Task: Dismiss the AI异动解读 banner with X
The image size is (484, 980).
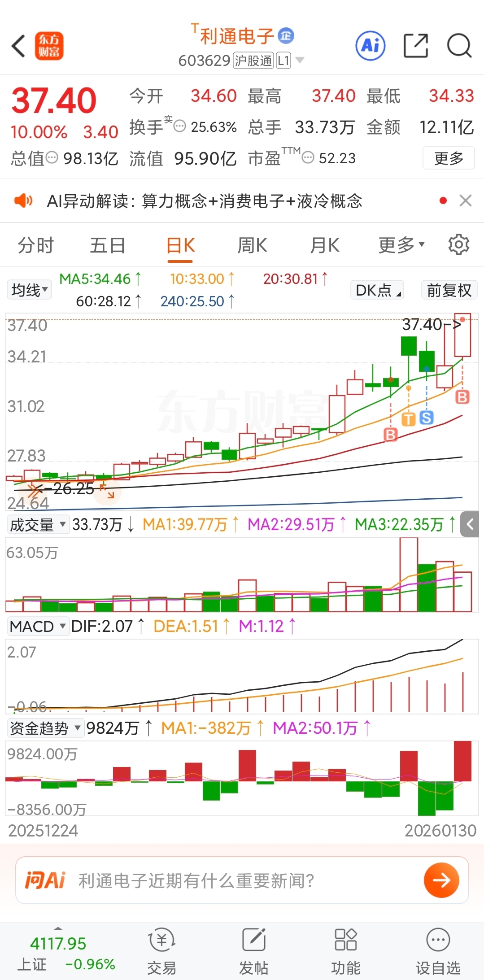Action: [466, 200]
